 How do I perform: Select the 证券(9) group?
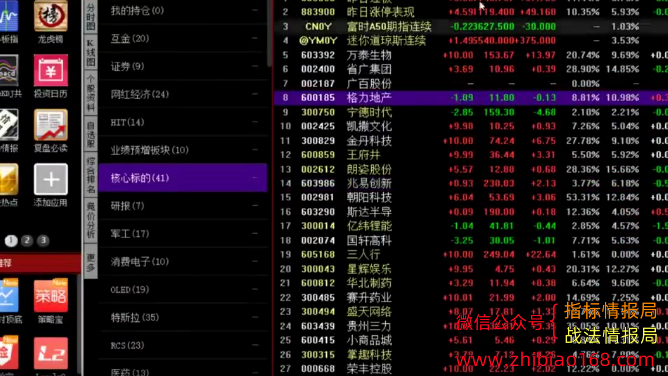(183, 66)
